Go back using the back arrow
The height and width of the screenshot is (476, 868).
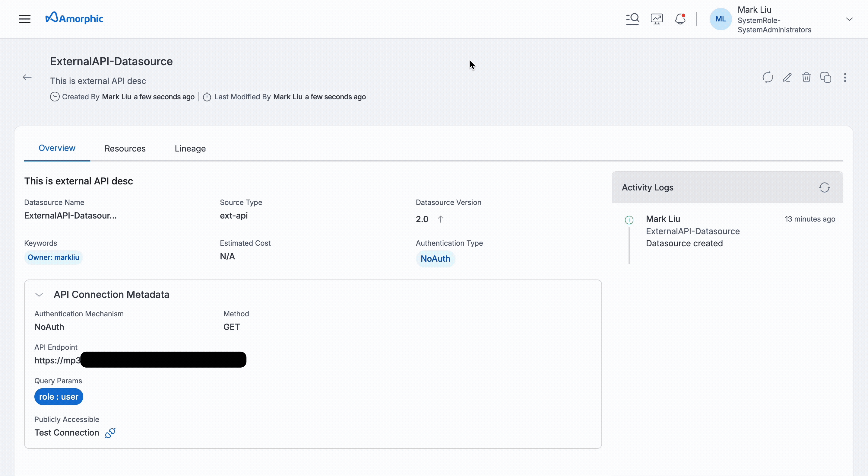27,77
